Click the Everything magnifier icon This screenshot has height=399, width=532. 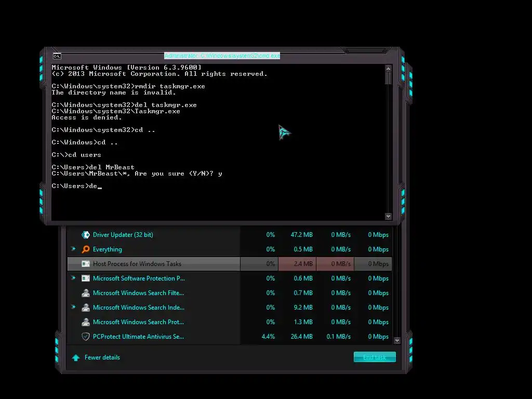click(x=86, y=249)
